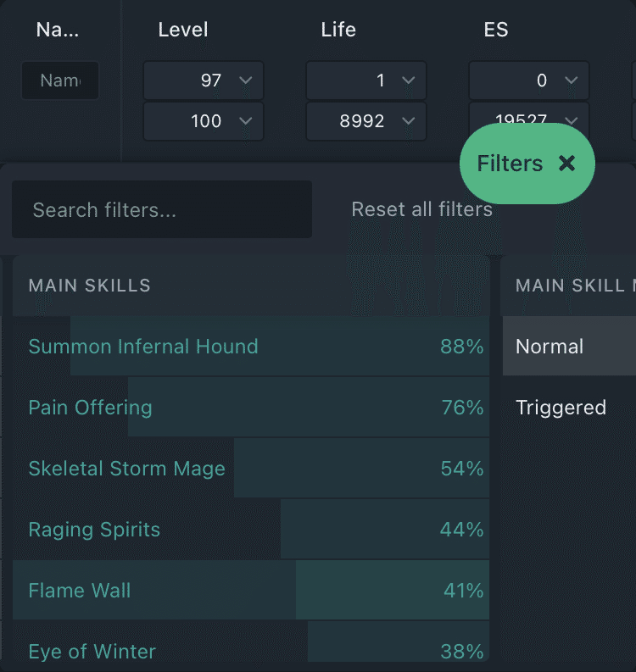The image size is (636, 672).
Task: Open the ES minimum dropdown showing 0
Action: point(529,81)
